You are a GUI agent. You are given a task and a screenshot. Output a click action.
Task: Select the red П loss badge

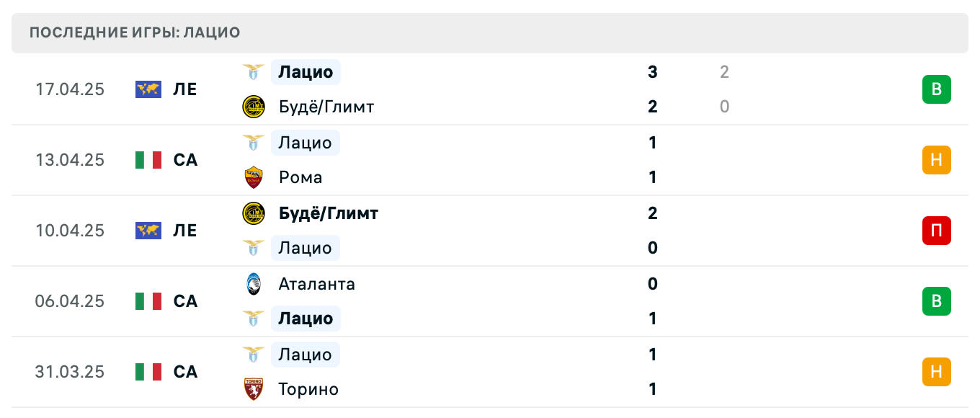point(937,231)
